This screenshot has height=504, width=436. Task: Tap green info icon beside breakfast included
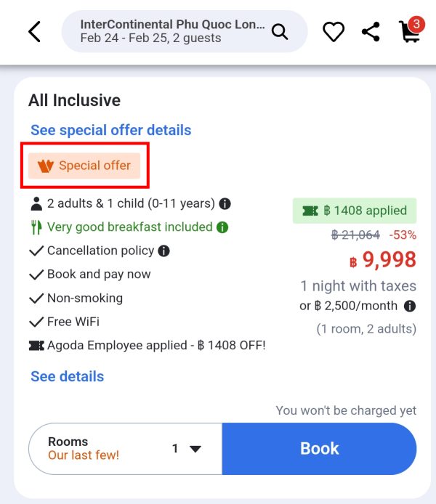pos(222,227)
